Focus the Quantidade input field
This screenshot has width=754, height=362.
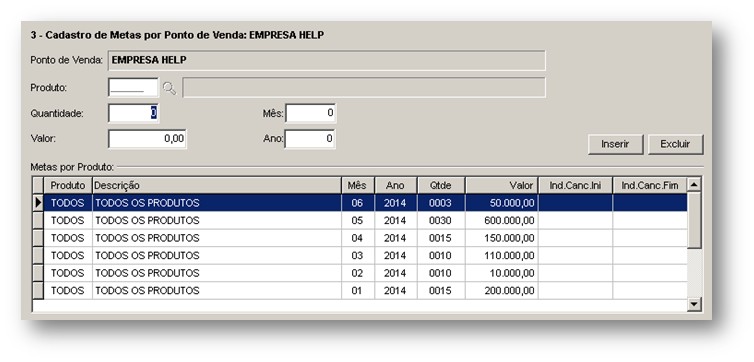(133, 113)
